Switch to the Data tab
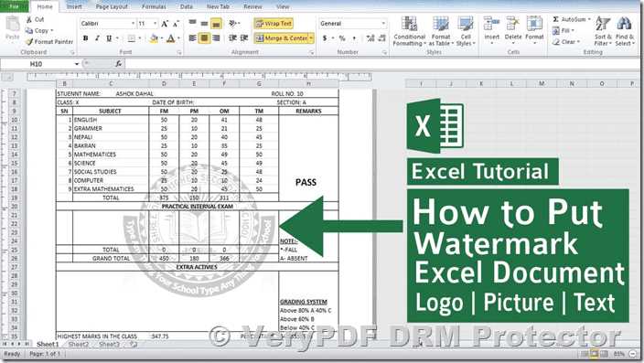 tap(186, 6)
